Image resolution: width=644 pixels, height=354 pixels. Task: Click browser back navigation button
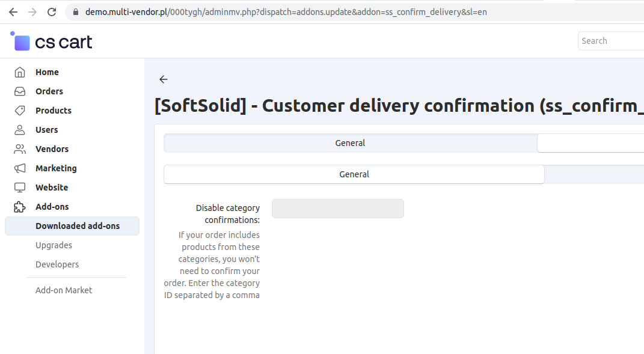point(13,12)
